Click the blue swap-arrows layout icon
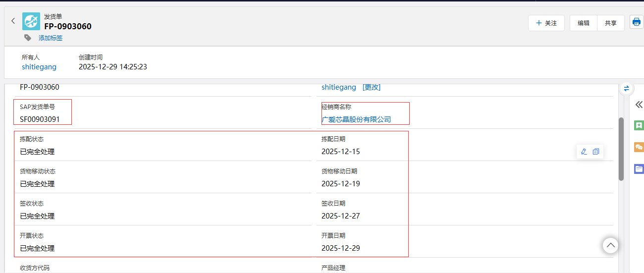The width and height of the screenshot is (644, 273). [626, 88]
